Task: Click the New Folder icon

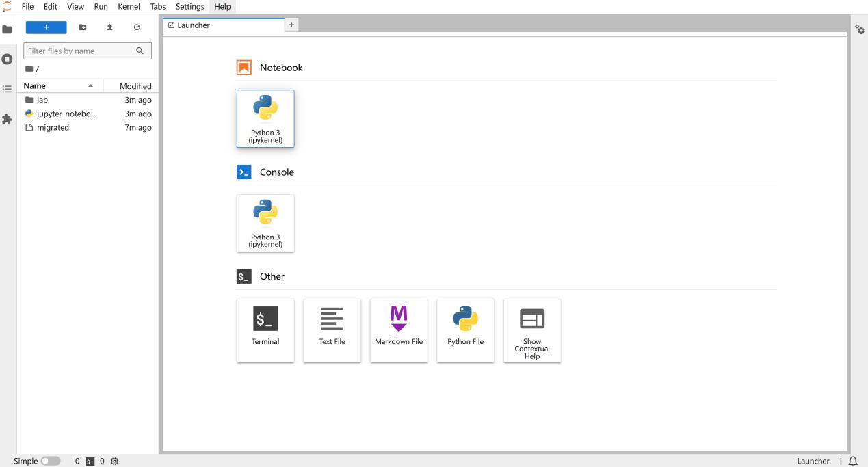Action: point(83,27)
